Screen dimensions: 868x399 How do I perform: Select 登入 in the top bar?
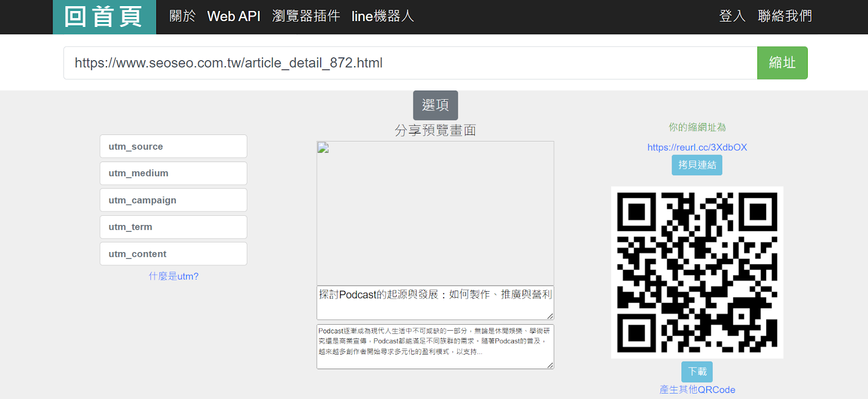tap(732, 16)
